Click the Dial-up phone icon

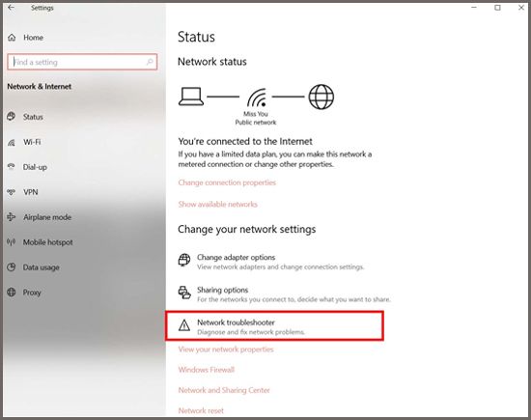click(x=12, y=166)
